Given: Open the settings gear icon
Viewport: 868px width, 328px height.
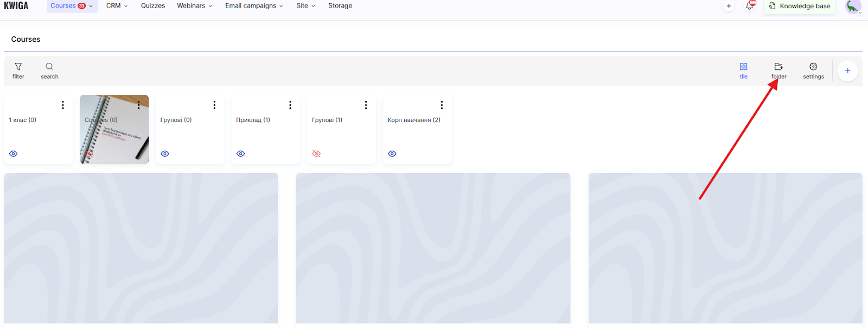Looking at the screenshot, I should pyautogui.click(x=813, y=67).
